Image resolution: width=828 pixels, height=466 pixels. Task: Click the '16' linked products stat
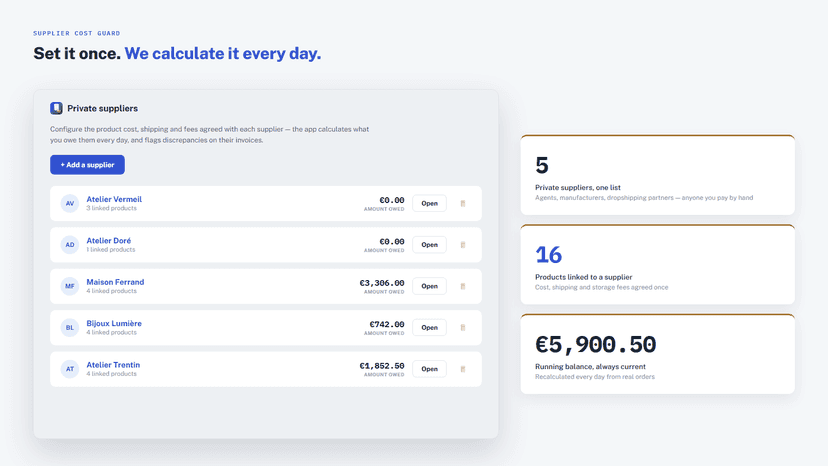point(549,255)
